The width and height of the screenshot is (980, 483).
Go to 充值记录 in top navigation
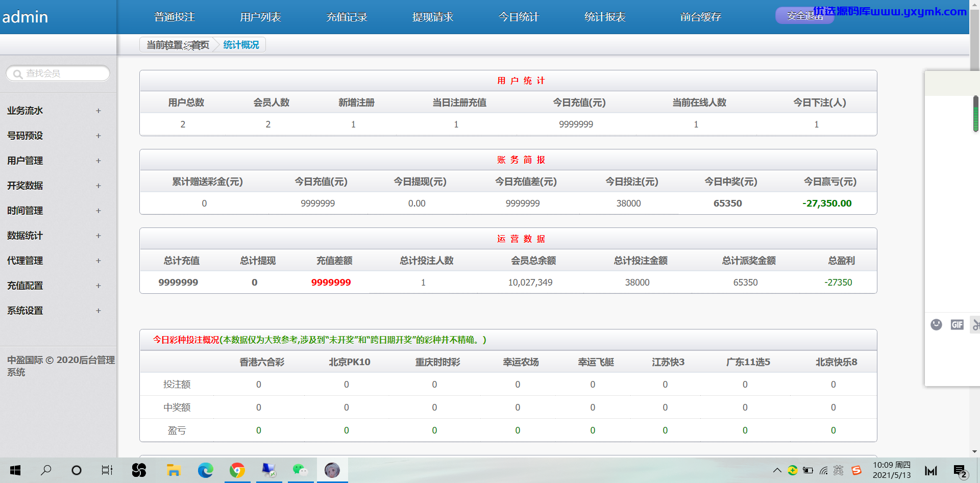click(347, 17)
